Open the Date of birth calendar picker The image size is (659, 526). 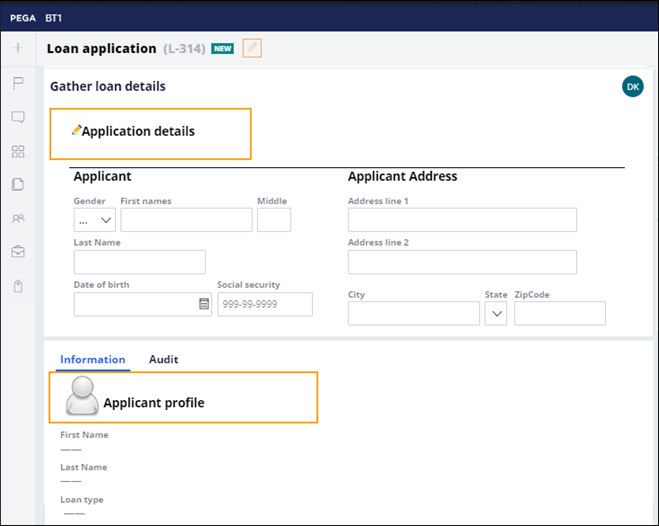204,304
